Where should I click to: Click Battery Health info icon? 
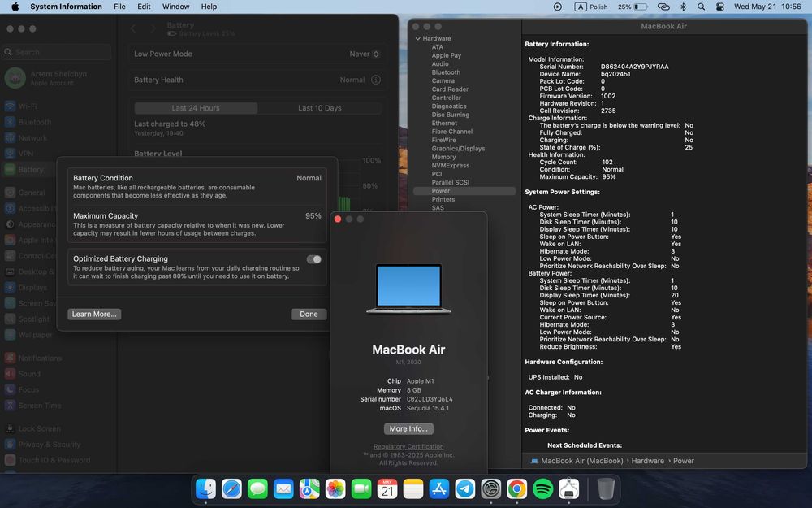[x=376, y=80]
